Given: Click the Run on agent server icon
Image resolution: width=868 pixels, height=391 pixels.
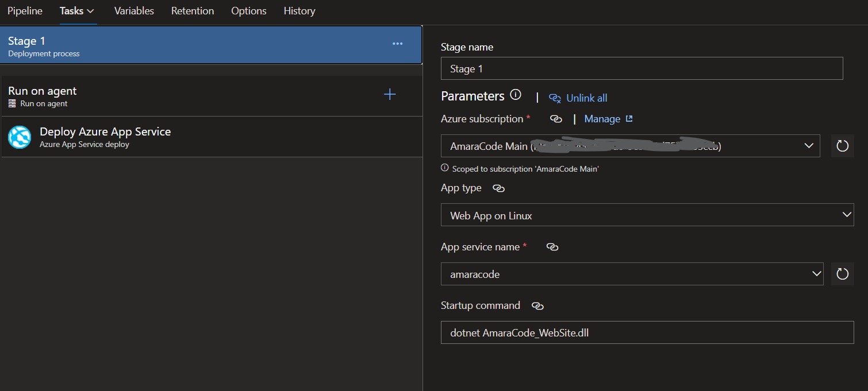Looking at the screenshot, I should [12, 104].
